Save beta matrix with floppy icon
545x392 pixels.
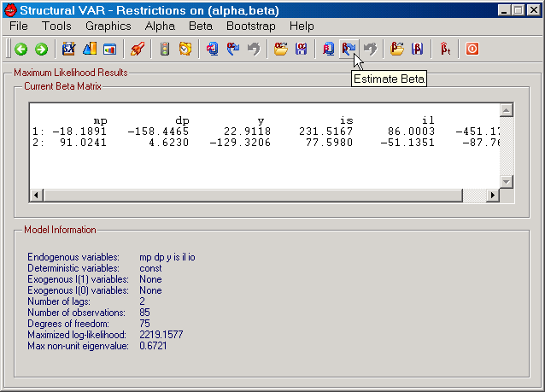pyautogui.click(x=418, y=49)
